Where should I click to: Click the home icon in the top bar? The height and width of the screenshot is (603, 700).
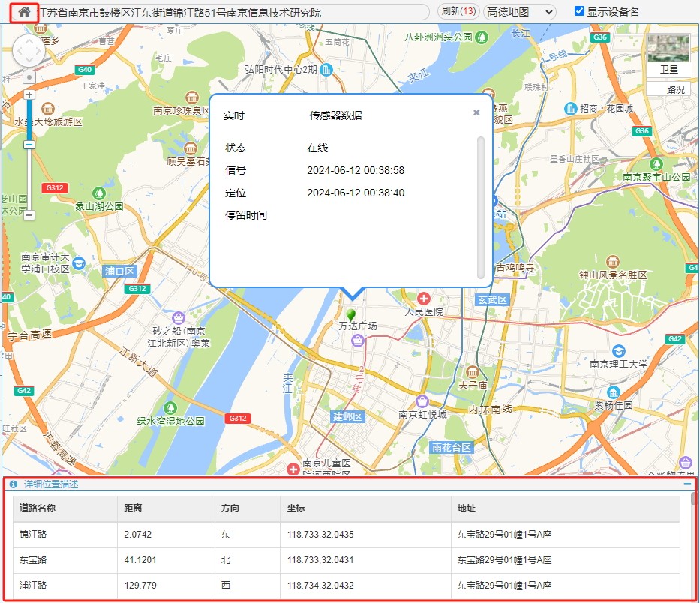(24, 12)
